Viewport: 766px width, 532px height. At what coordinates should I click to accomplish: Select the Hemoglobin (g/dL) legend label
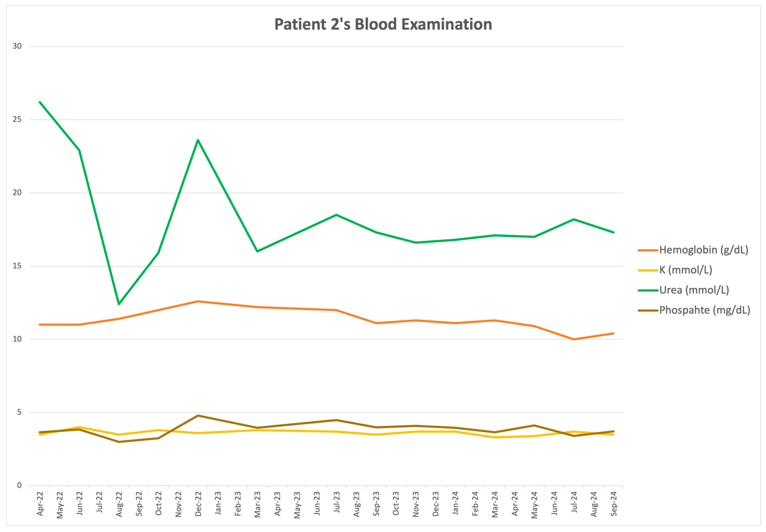[x=704, y=250]
